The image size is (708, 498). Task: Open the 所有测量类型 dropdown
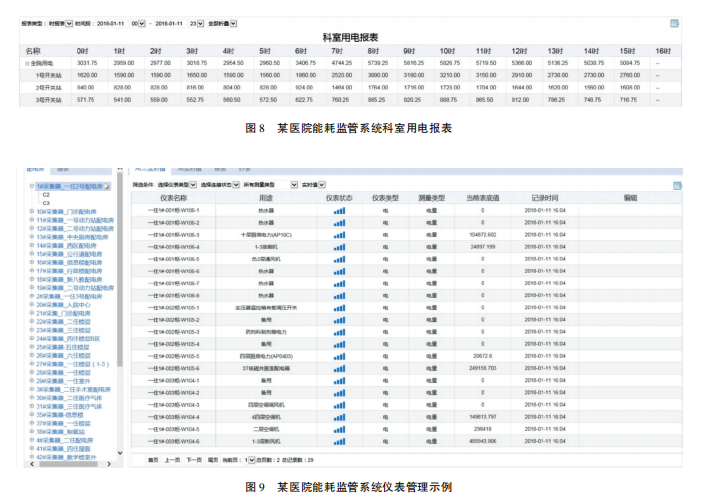[294, 185]
